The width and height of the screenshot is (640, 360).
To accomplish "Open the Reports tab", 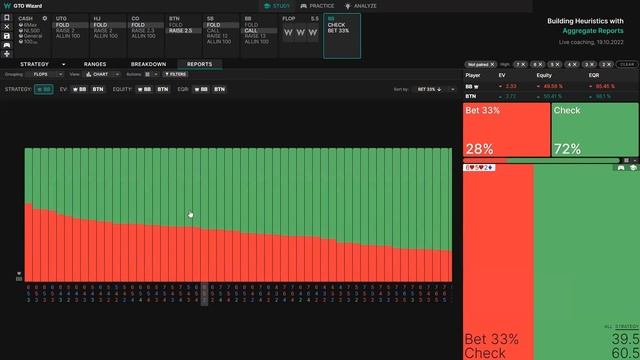I will tap(199, 64).
